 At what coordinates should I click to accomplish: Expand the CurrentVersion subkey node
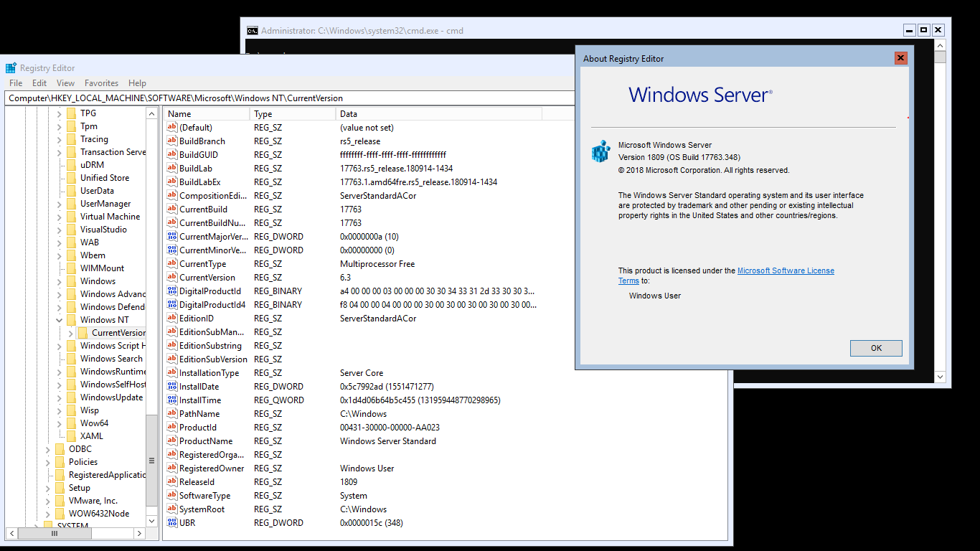coord(71,333)
